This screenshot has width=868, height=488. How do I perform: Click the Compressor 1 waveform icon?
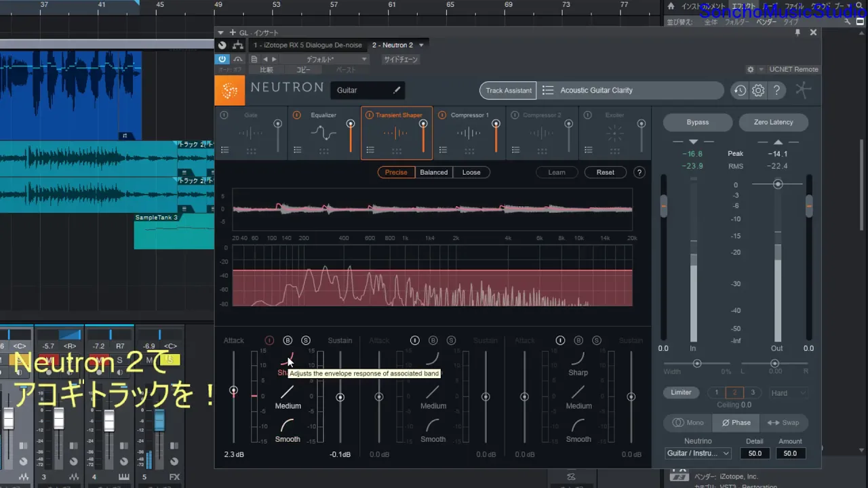click(469, 133)
